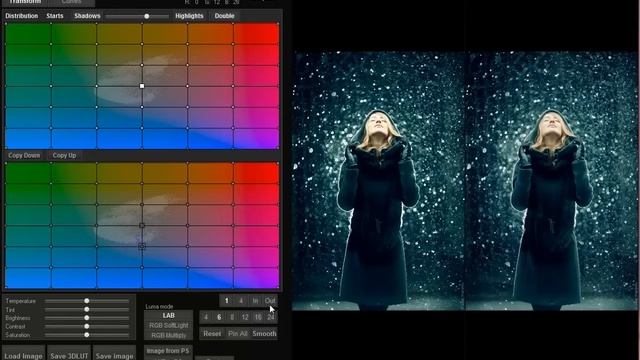Select the white highlighted node in upper grid
640x360 pixels.
click(142, 86)
